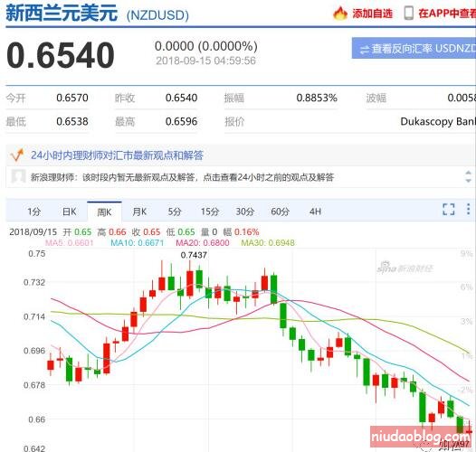Open the chart's three-dots more menu
This screenshot has height=452, width=476.
[x=468, y=209]
